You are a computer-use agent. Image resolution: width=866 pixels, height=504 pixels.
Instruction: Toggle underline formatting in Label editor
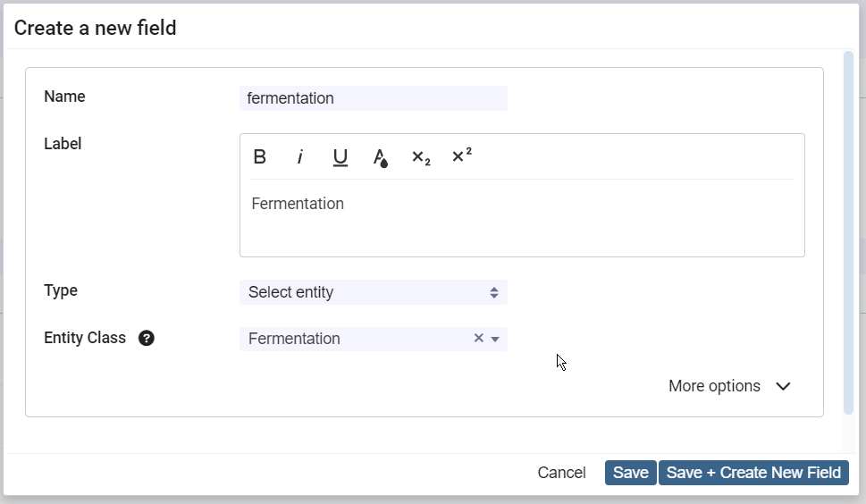pos(341,157)
